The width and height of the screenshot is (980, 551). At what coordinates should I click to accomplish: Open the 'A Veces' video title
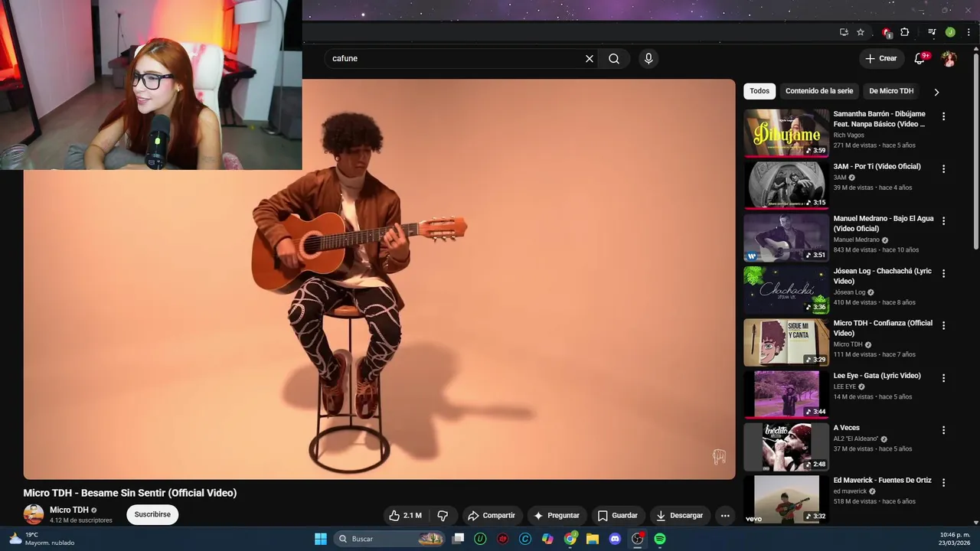(x=847, y=428)
